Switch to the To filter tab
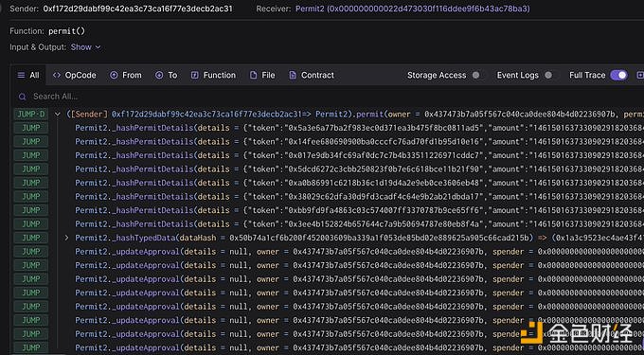 [167, 75]
